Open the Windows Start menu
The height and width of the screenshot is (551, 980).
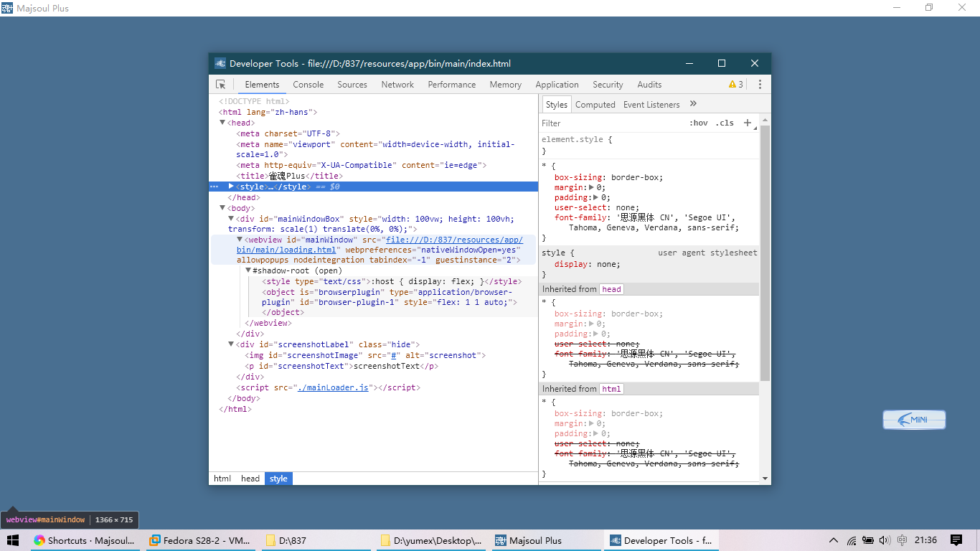pyautogui.click(x=12, y=540)
